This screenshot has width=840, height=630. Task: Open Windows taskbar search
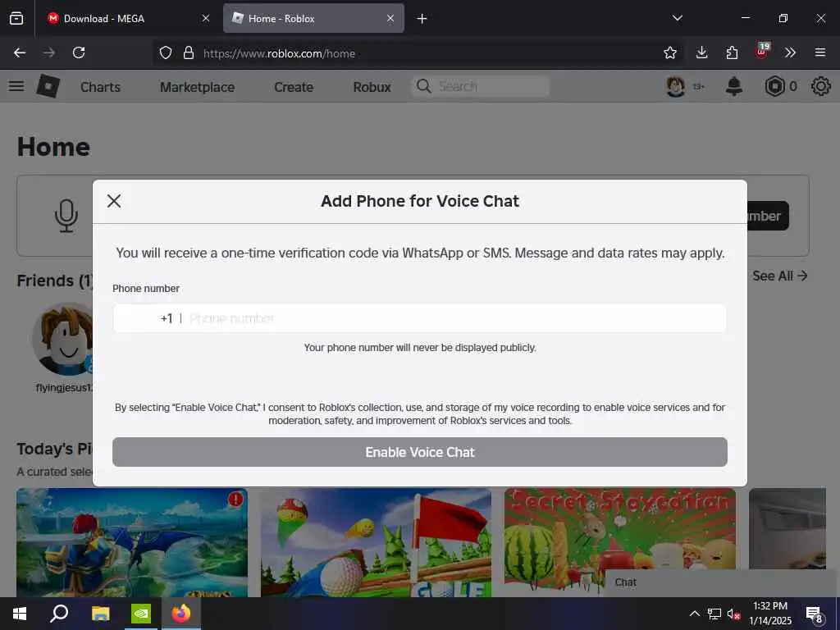click(59, 614)
